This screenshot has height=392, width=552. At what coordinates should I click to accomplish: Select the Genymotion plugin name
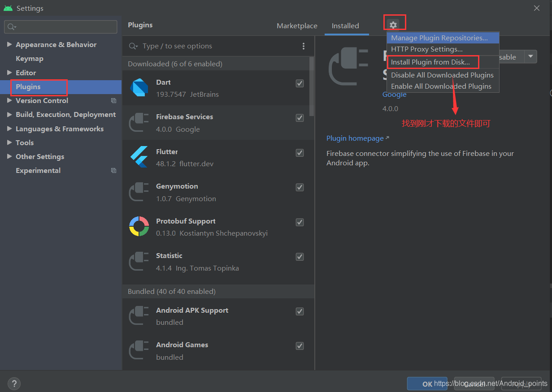177,186
